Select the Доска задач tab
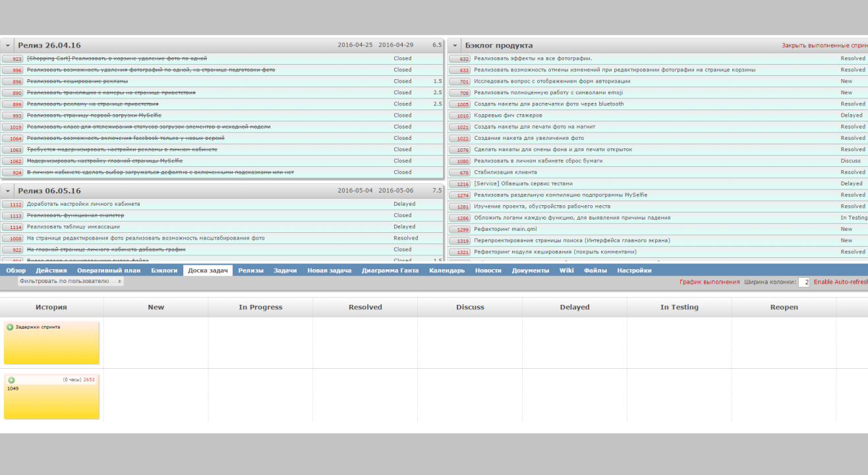 208,270
